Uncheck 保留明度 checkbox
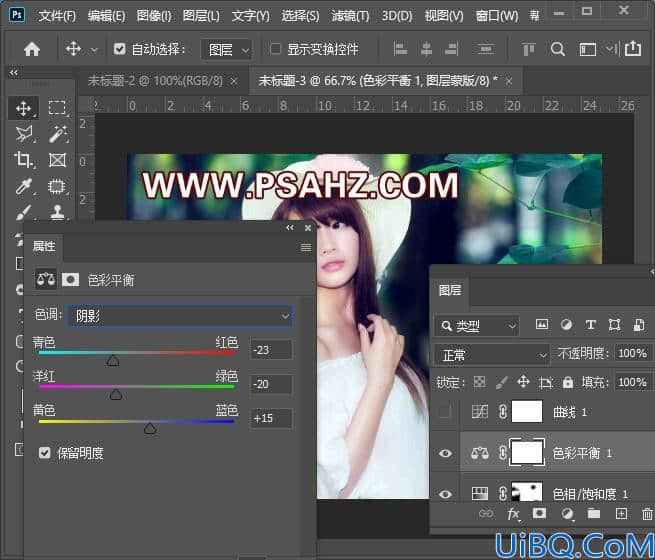The height and width of the screenshot is (560, 655). 44,453
